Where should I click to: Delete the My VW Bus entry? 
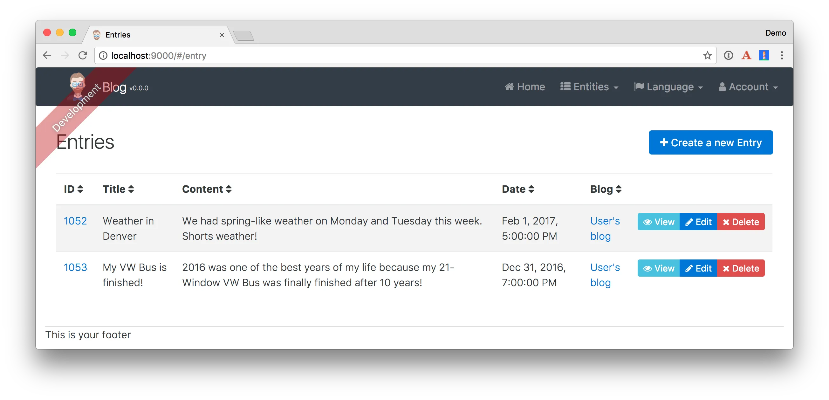[741, 268]
